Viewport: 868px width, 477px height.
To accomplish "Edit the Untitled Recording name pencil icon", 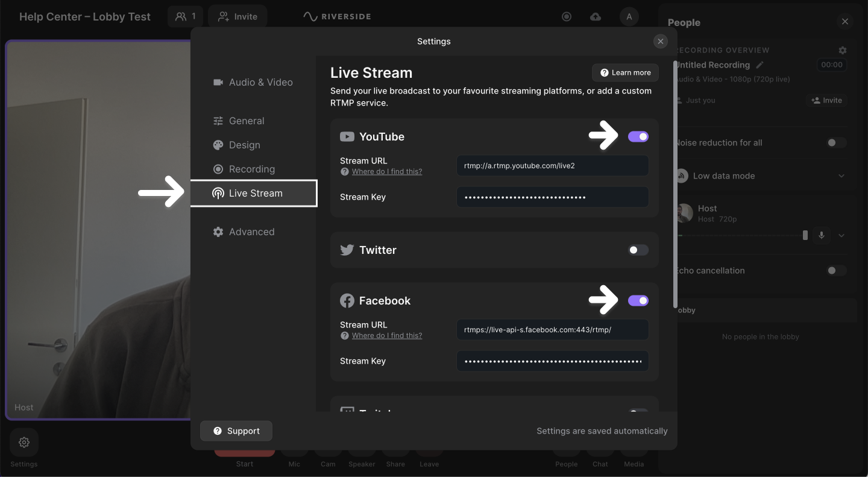I will tap(760, 65).
